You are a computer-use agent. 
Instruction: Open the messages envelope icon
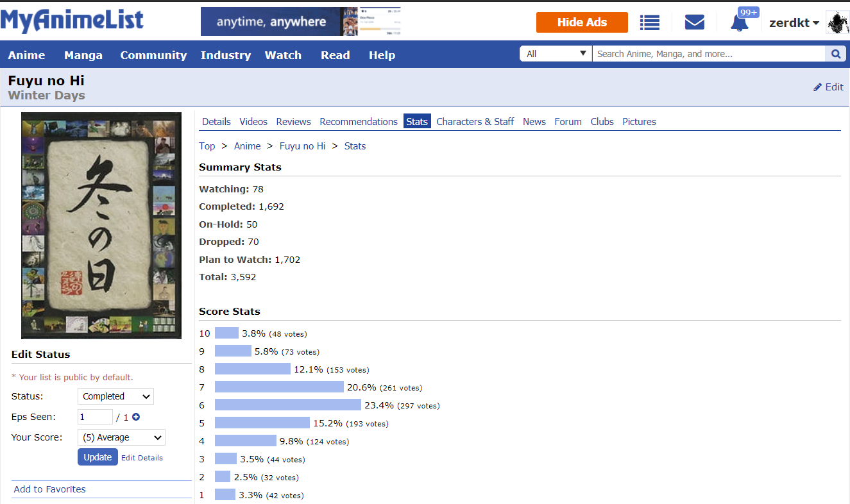(x=695, y=22)
